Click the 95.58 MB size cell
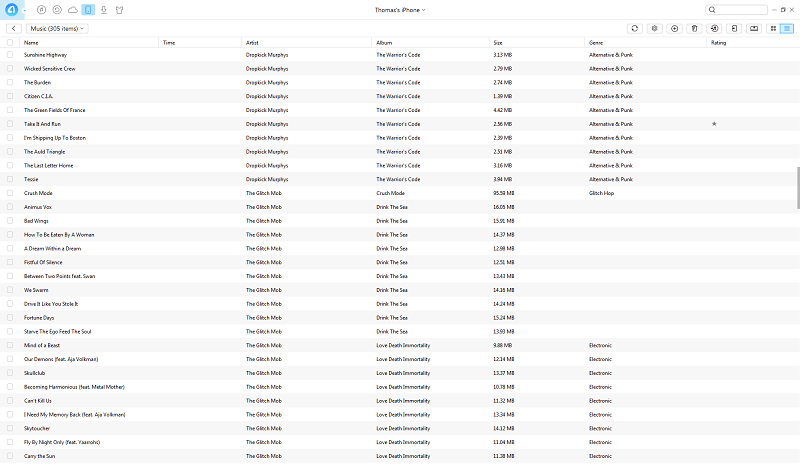 pos(504,193)
